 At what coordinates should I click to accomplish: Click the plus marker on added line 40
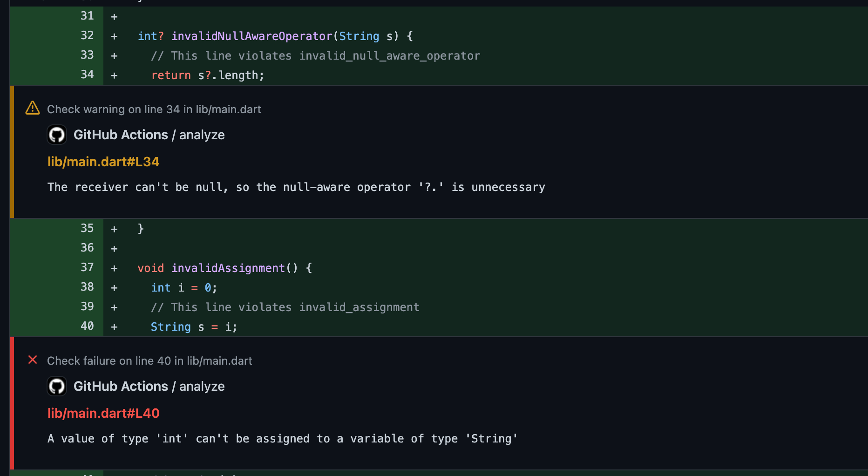point(114,326)
